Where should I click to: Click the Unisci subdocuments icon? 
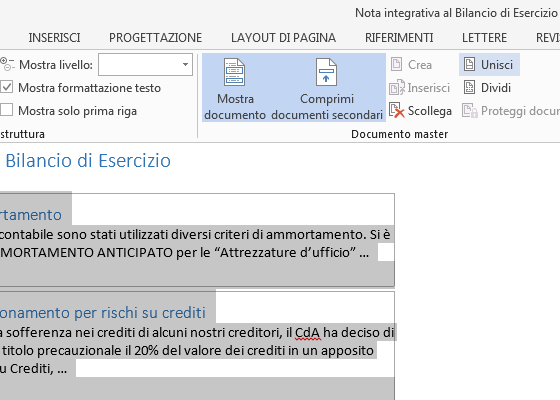coord(469,65)
